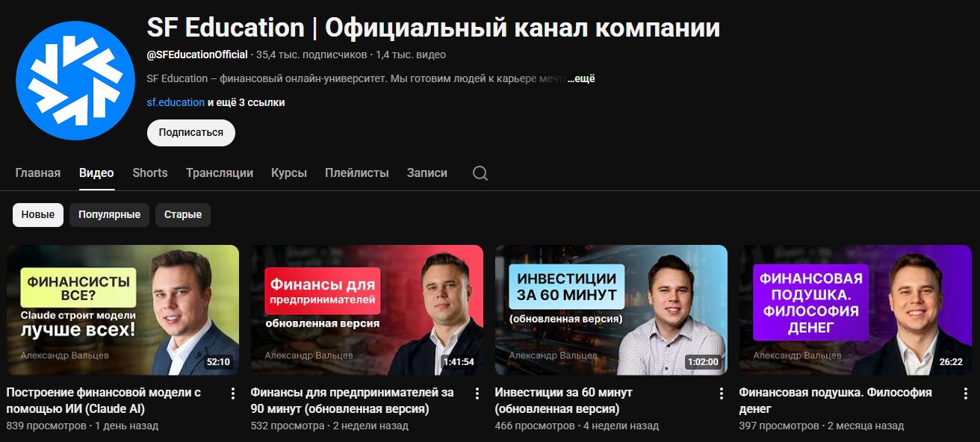Open three-dot menu for Финансы для предпринимателей video
The image size is (980, 442).
click(477, 393)
